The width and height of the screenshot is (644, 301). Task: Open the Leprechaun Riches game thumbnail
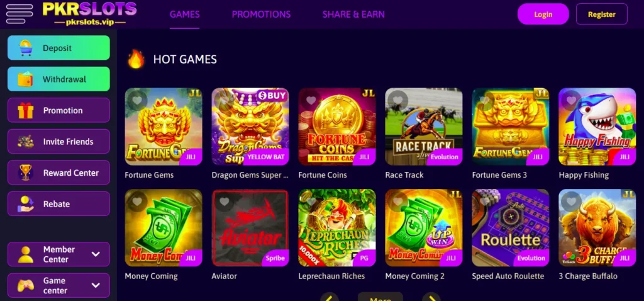tap(337, 228)
